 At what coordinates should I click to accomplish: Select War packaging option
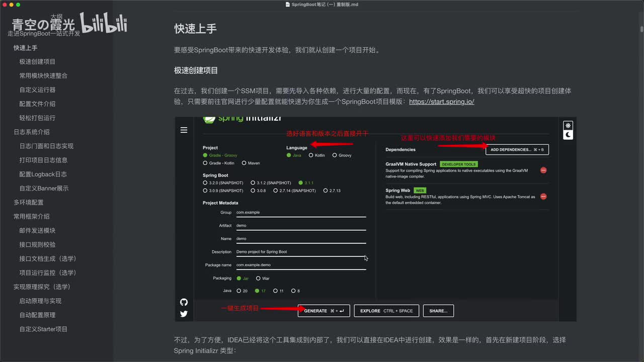click(x=263, y=278)
